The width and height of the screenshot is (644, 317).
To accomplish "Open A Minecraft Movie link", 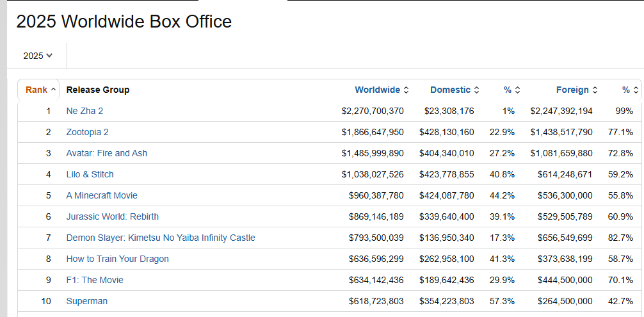I will point(102,195).
